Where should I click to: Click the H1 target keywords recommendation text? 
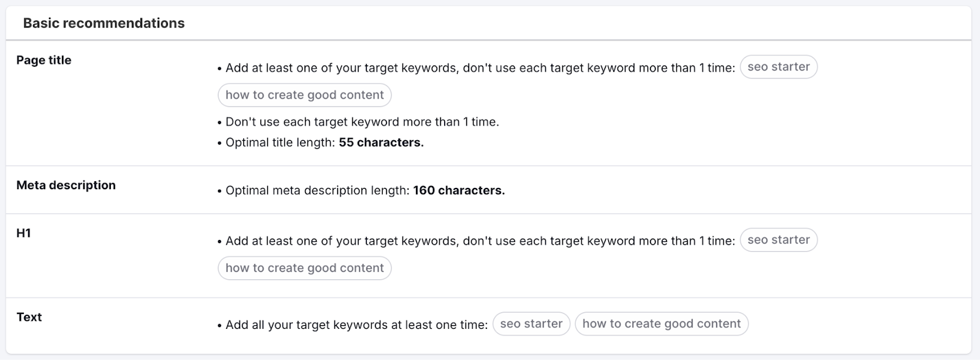click(x=478, y=240)
